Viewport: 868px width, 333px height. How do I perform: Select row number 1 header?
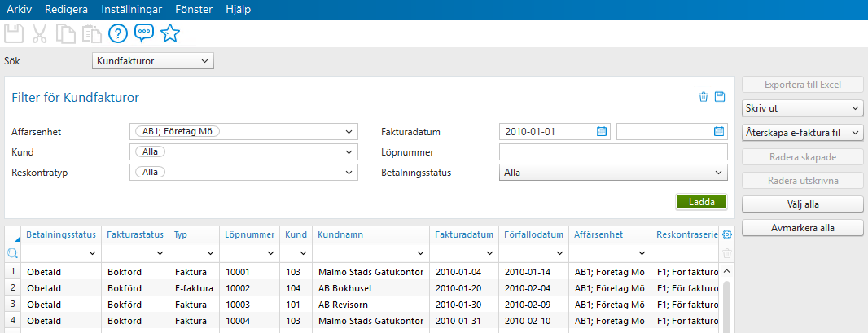coord(12,272)
